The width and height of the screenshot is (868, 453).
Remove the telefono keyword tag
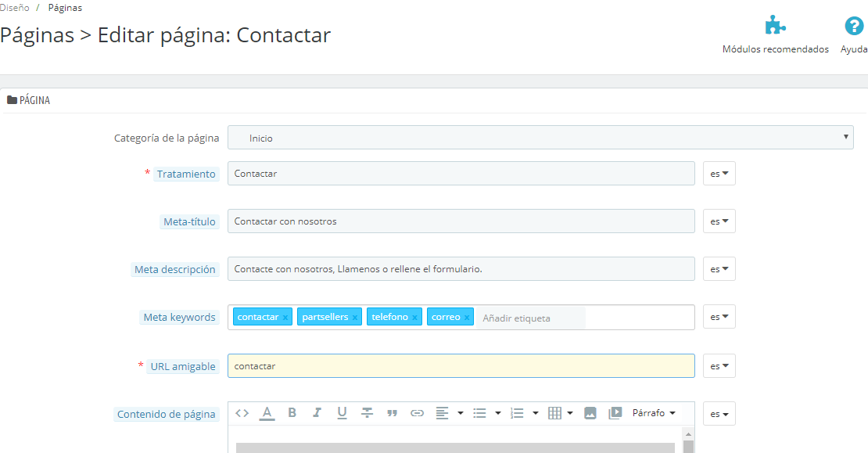[414, 318]
